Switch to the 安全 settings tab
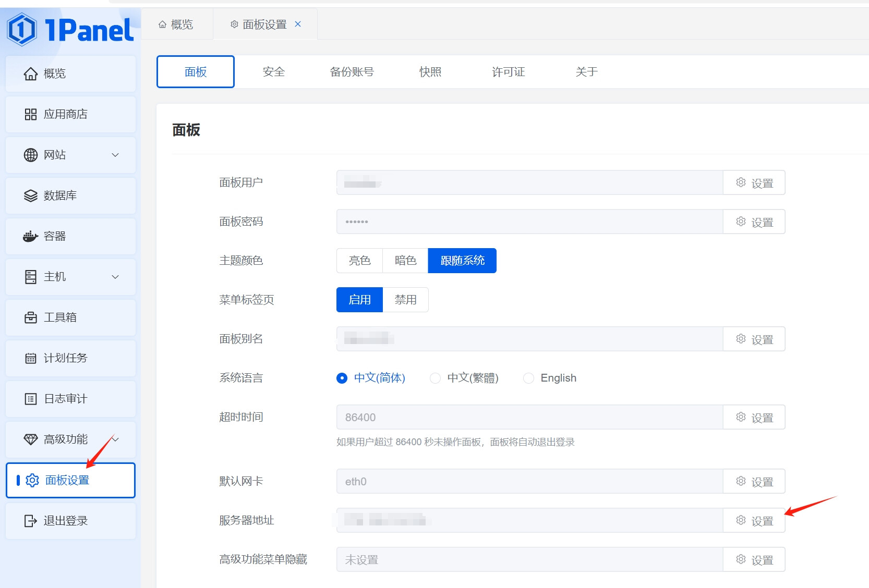The height and width of the screenshot is (588, 869). point(274,72)
